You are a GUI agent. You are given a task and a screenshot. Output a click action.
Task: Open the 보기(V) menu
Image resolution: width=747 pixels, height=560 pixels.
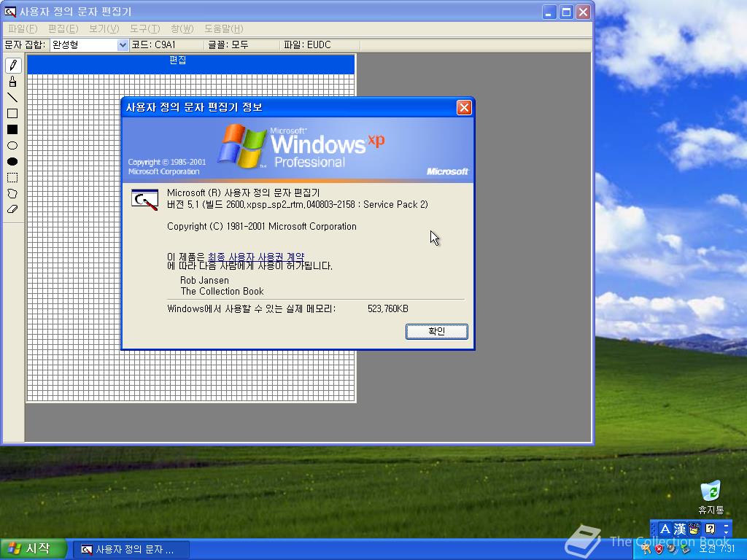point(104,28)
